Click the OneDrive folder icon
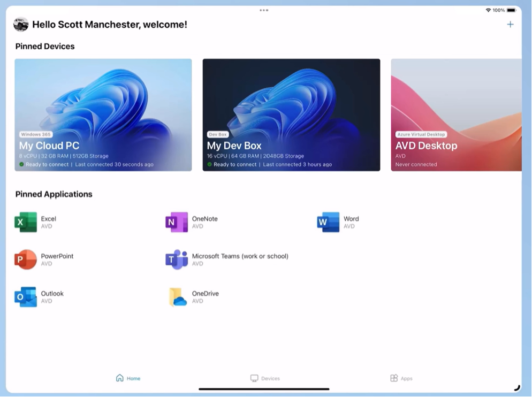Viewport: 532px width, 397px height. pyautogui.click(x=178, y=297)
